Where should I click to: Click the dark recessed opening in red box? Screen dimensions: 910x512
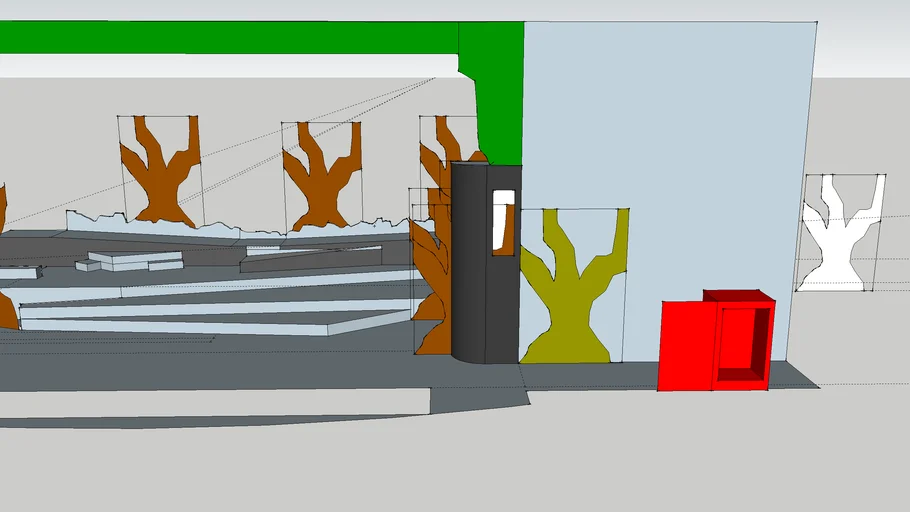point(743,345)
